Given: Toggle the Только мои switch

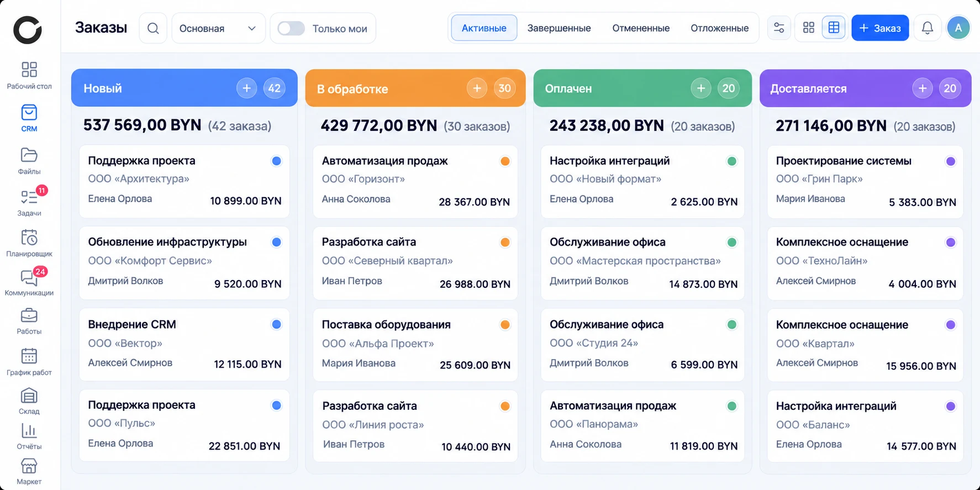Looking at the screenshot, I should coord(291,28).
